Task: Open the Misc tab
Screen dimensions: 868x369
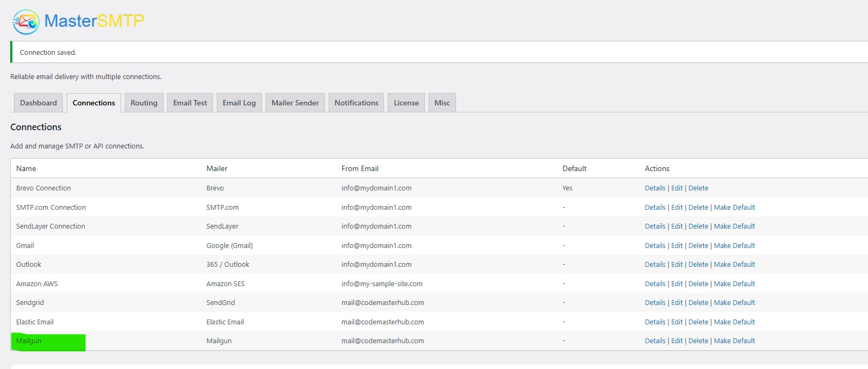Action: tap(442, 103)
